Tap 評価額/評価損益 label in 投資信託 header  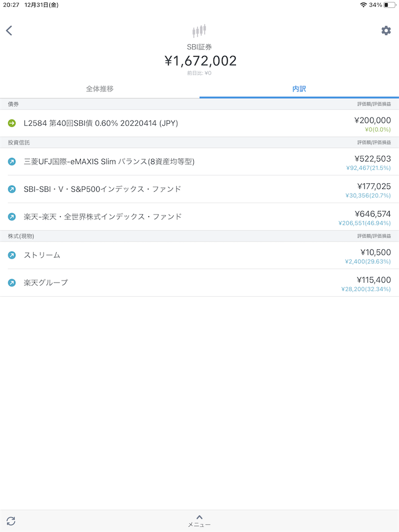pyautogui.click(x=374, y=142)
